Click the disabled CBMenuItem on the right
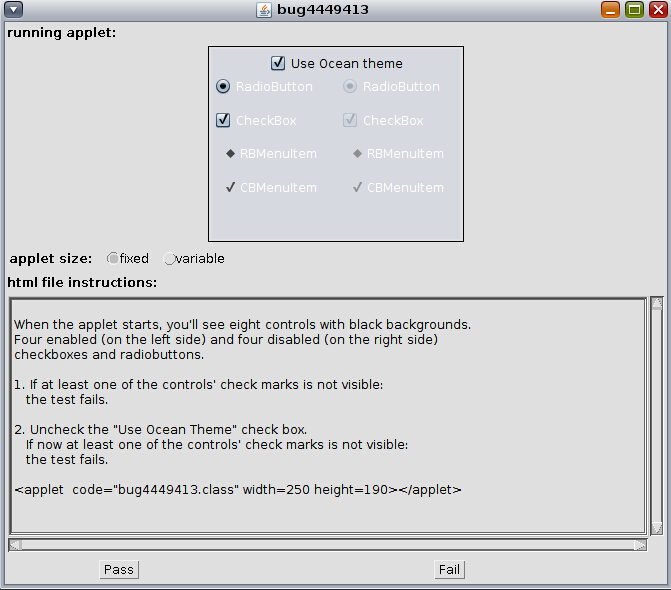The height and width of the screenshot is (590, 671). (x=397, y=188)
